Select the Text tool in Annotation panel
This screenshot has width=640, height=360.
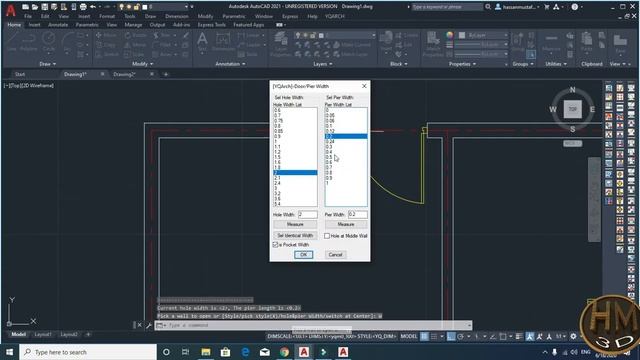(x=202, y=42)
